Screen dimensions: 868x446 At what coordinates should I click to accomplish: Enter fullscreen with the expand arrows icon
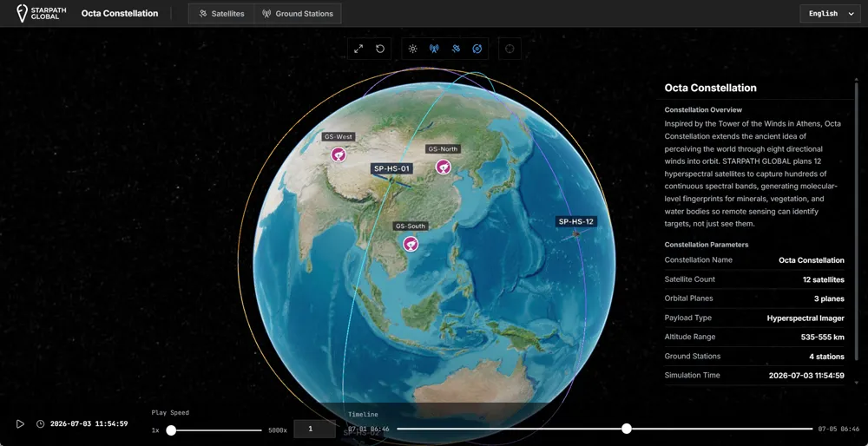(x=358, y=49)
